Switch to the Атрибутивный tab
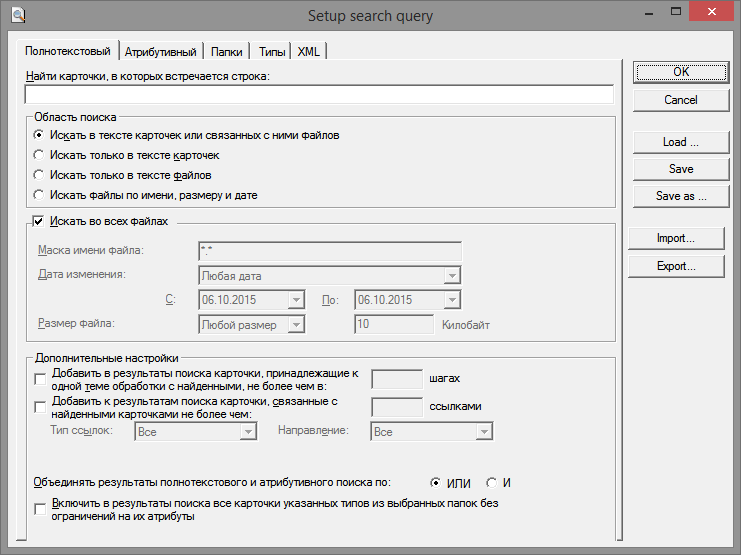This screenshot has height=555, width=741. pos(160,52)
